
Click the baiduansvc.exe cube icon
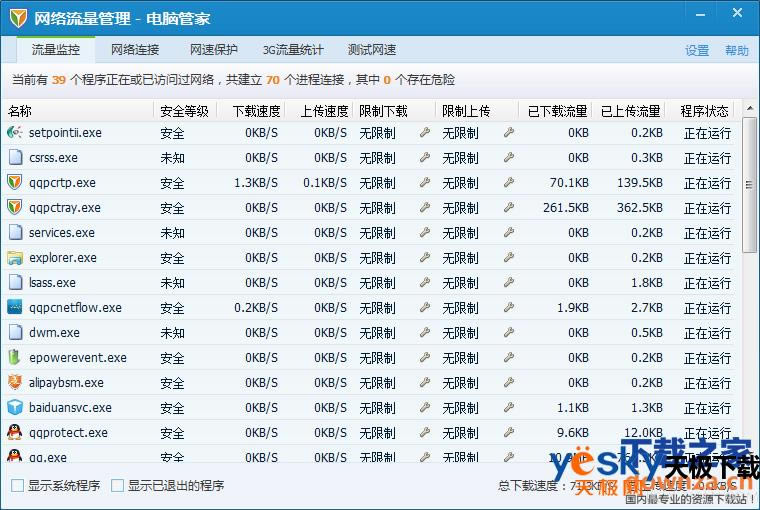15,408
